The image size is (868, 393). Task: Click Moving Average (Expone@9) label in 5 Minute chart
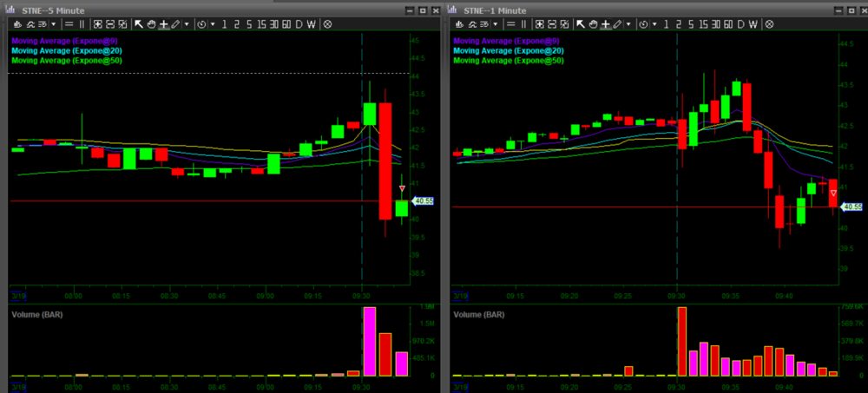click(65, 41)
